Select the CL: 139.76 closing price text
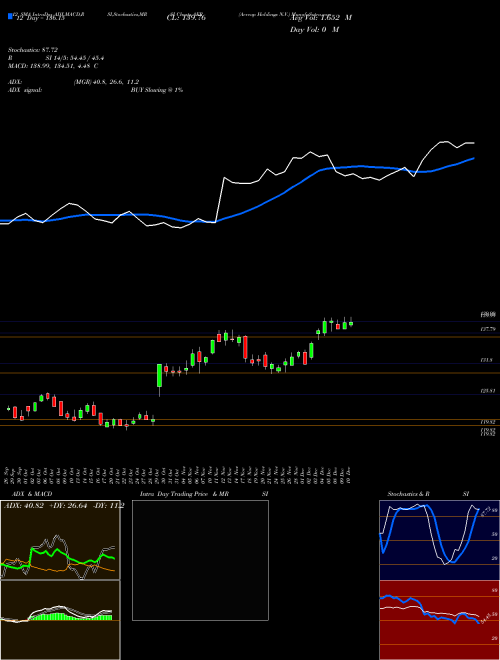The width and height of the screenshot is (500, 660). click(x=186, y=18)
